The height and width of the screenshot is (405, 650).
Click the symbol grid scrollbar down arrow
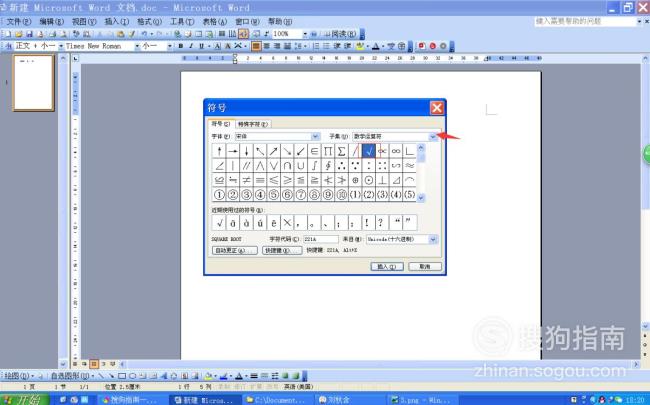(x=421, y=198)
